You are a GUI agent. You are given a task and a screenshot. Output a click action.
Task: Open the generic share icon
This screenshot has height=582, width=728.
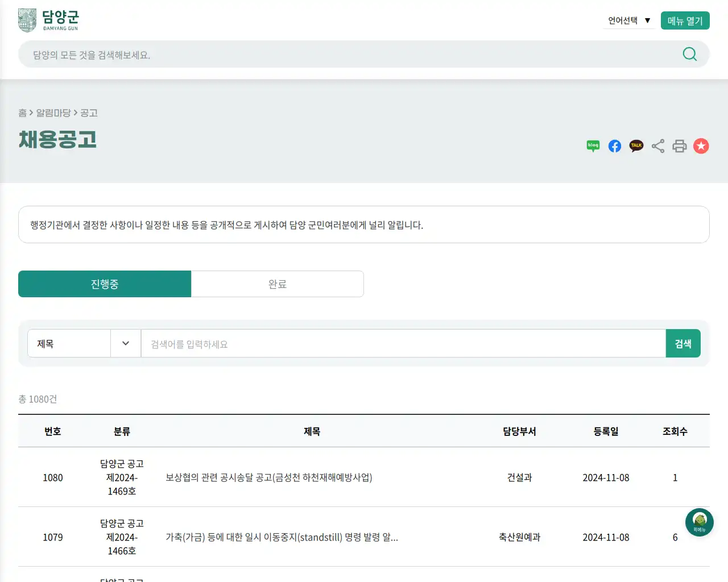(x=657, y=145)
